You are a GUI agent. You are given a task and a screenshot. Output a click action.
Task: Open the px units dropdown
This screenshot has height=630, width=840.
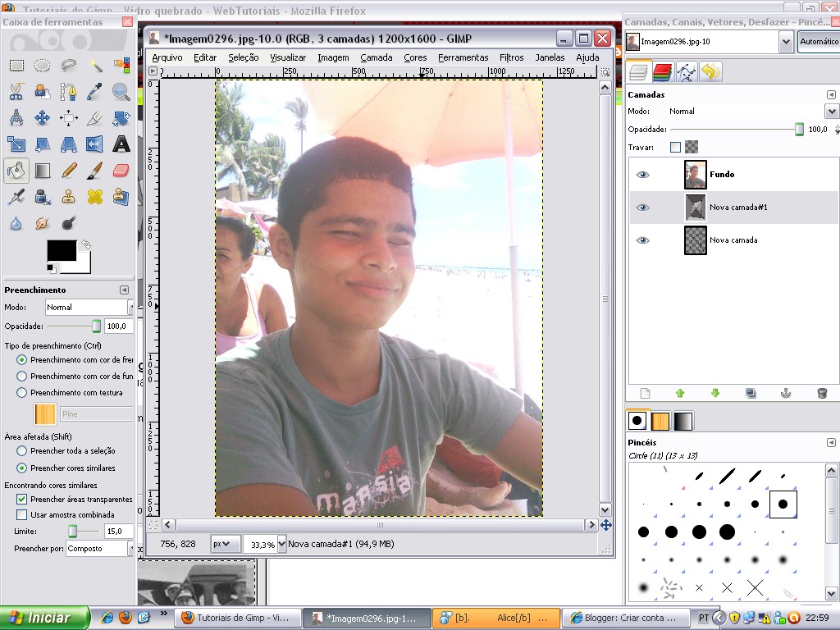[x=225, y=544]
